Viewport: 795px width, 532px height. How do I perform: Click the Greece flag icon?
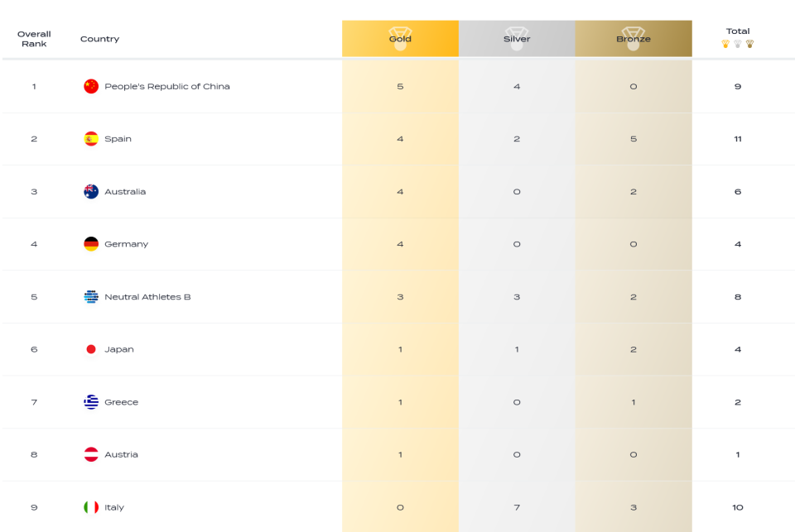[x=91, y=402]
